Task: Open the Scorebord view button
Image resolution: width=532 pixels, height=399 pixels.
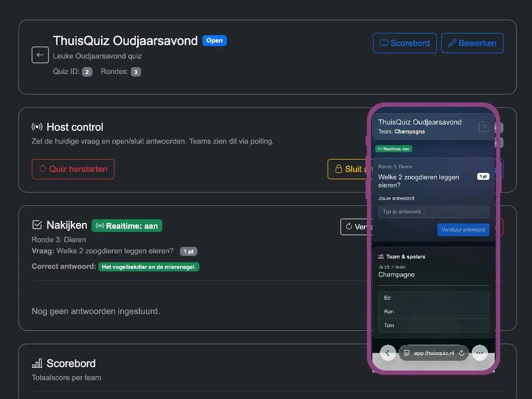Action: tap(404, 43)
